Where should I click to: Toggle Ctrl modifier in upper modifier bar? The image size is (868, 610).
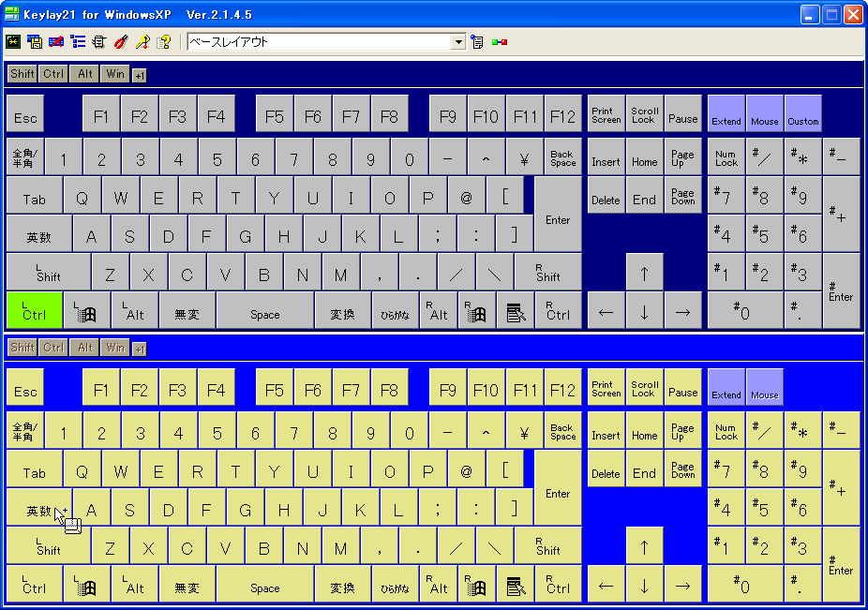tap(53, 74)
